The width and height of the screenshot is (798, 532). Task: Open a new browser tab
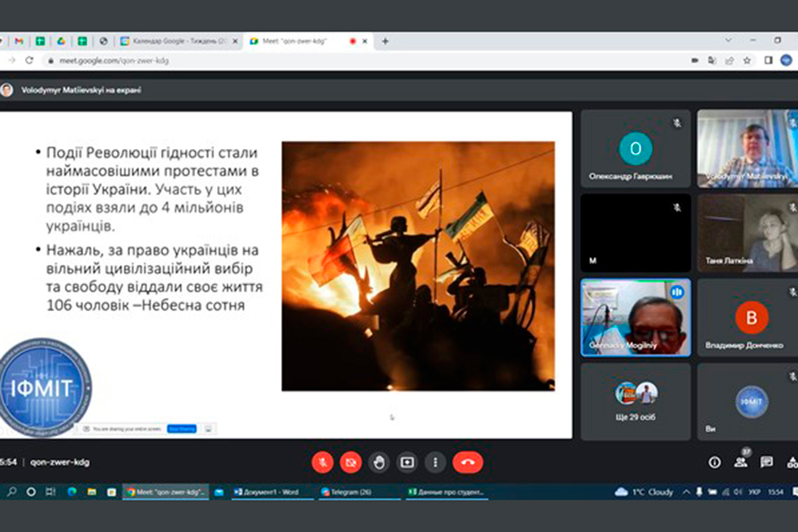(x=385, y=41)
